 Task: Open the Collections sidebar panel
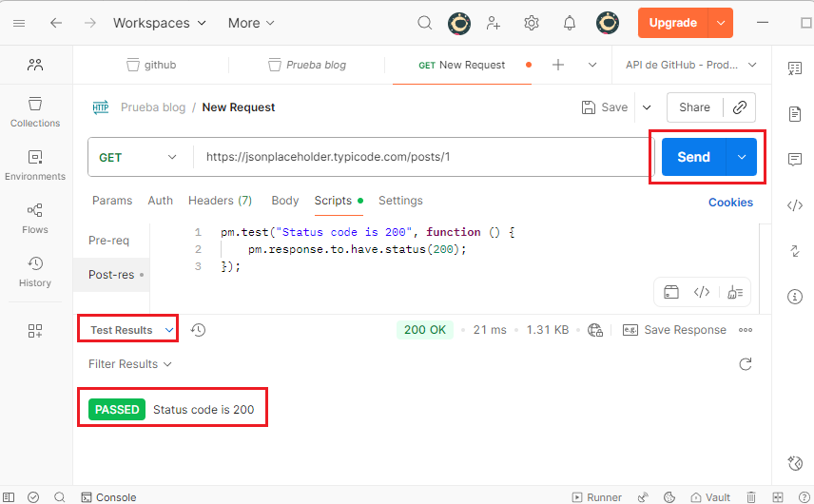(35, 111)
